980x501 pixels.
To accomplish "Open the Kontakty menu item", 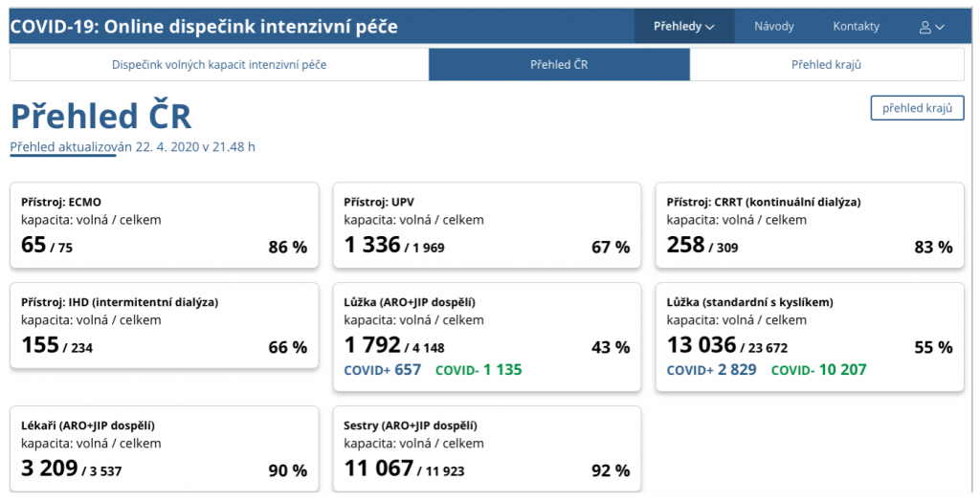I will click(x=856, y=27).
